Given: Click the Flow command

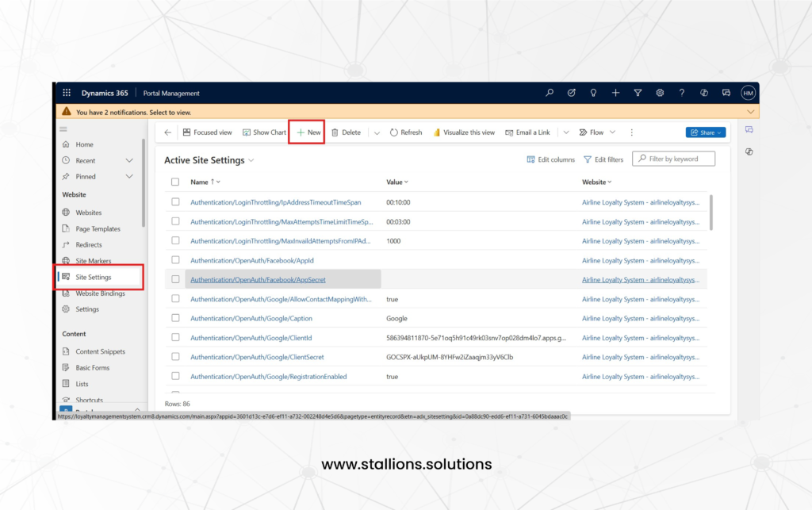Looking at the screenshot, I should (x=592, y=132).
